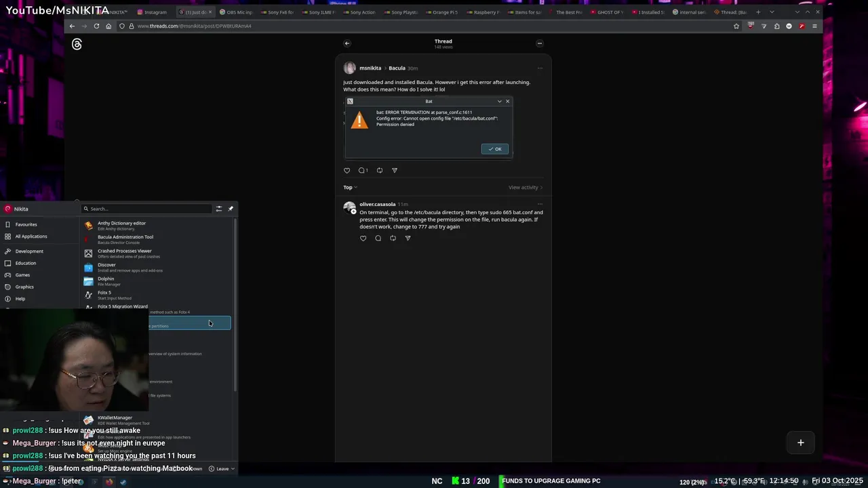Like oliver.casasola's reply

click(363, 238)
